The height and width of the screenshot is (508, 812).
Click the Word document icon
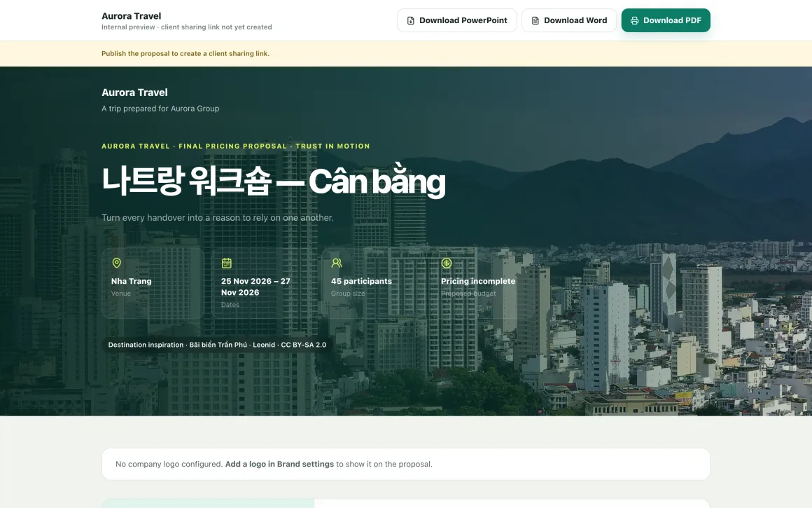click(535, 21)
